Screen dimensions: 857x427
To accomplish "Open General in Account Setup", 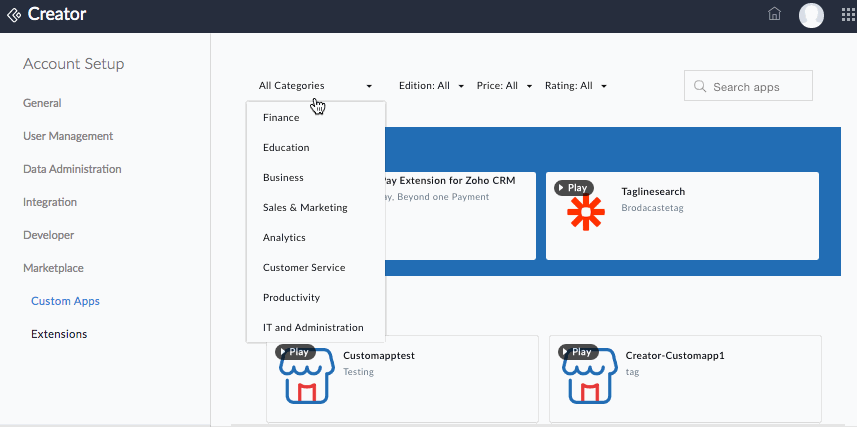I will [42, 103].
